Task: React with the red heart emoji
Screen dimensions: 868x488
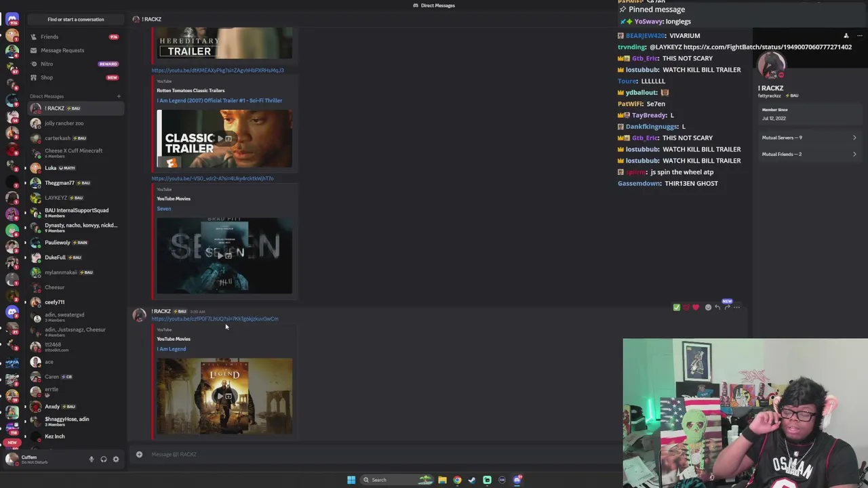Action: [696, 308]
